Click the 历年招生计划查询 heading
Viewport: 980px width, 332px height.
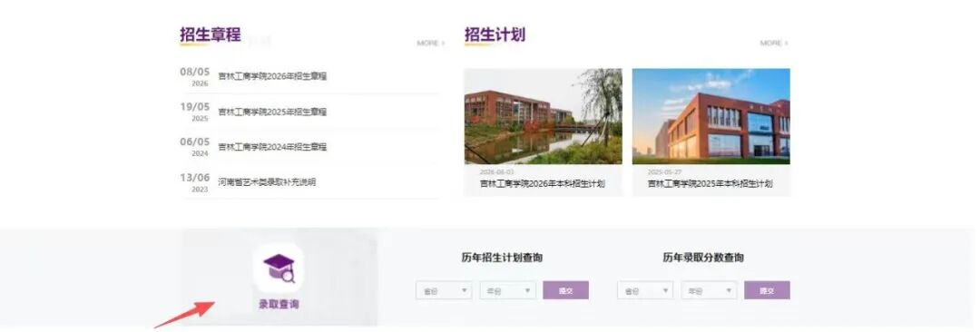[502, 258]
